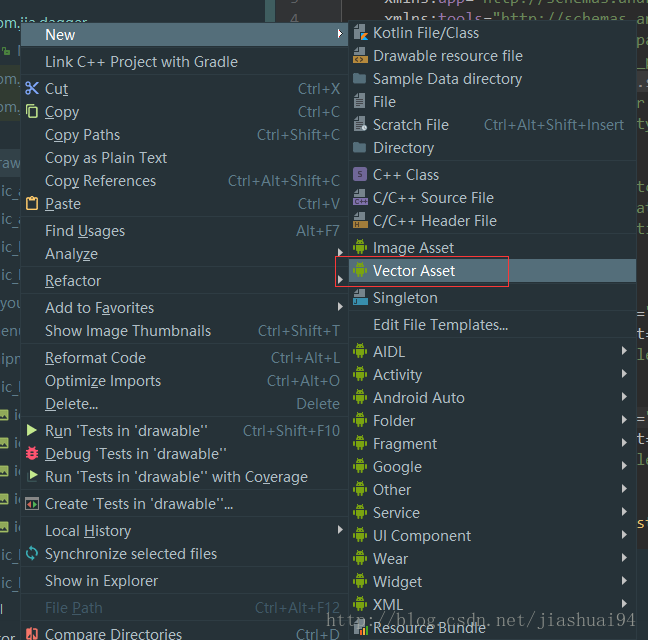
Task: Click the File document icon
Action: pyautogui.click(x=360, y=102)
